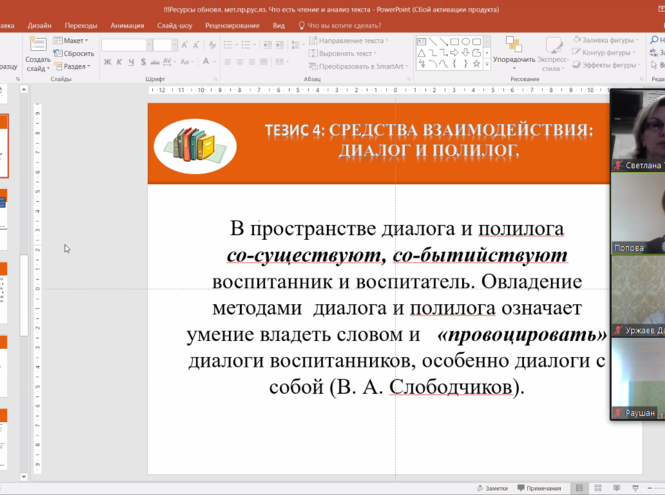Toggle bold formatting (Ж)
Image resolution: width=665 pixels, height=495 pixels.
coord(107,62)
